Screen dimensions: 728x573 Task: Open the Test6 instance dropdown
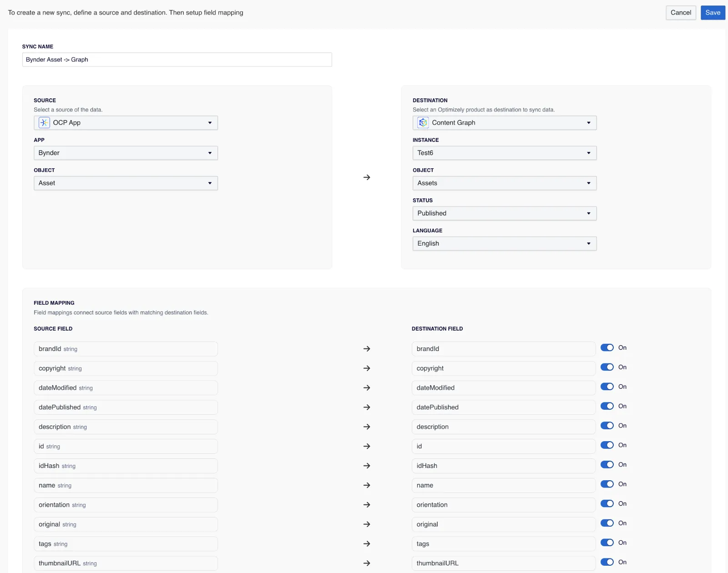pyautogui.click(x=505, y=153)
